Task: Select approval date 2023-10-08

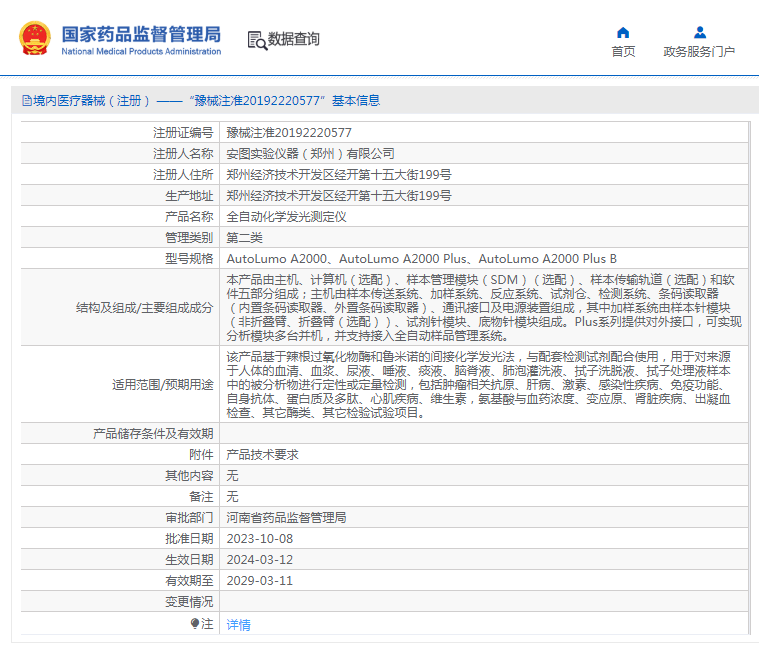Action: [260, 539]
